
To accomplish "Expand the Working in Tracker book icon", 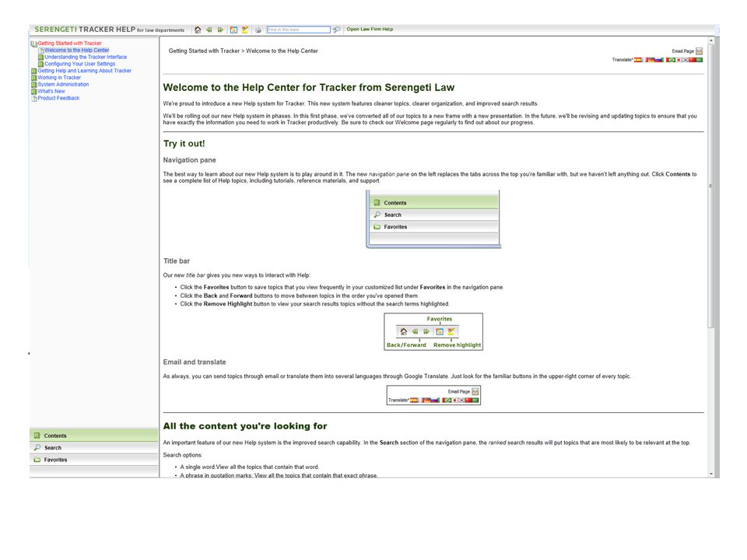I will (x=33, y=78).
